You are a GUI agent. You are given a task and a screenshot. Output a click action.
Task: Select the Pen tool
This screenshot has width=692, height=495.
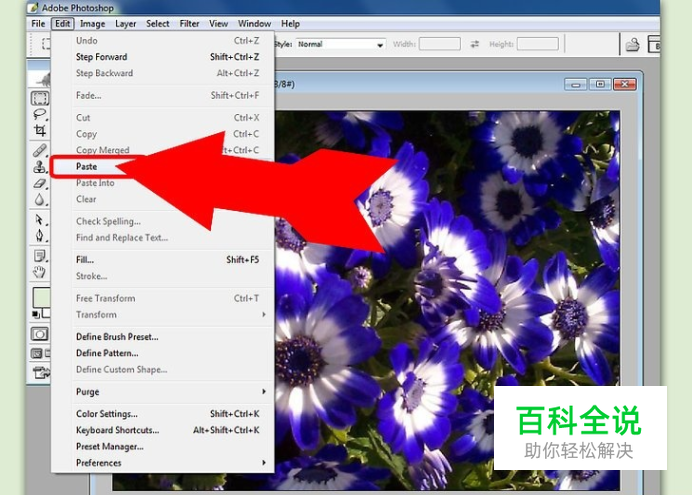39,235
